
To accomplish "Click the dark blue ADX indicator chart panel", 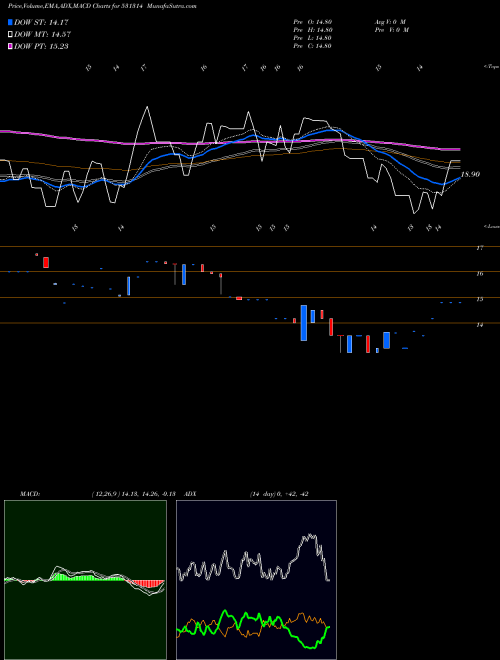I will coord(256,580).
